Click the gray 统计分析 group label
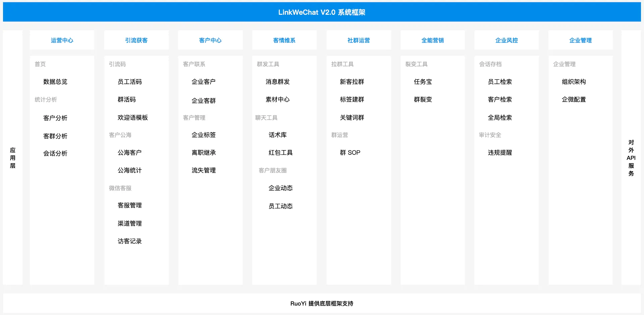The height and width of the screenshot is (315, 644). [x=46, y=100]
